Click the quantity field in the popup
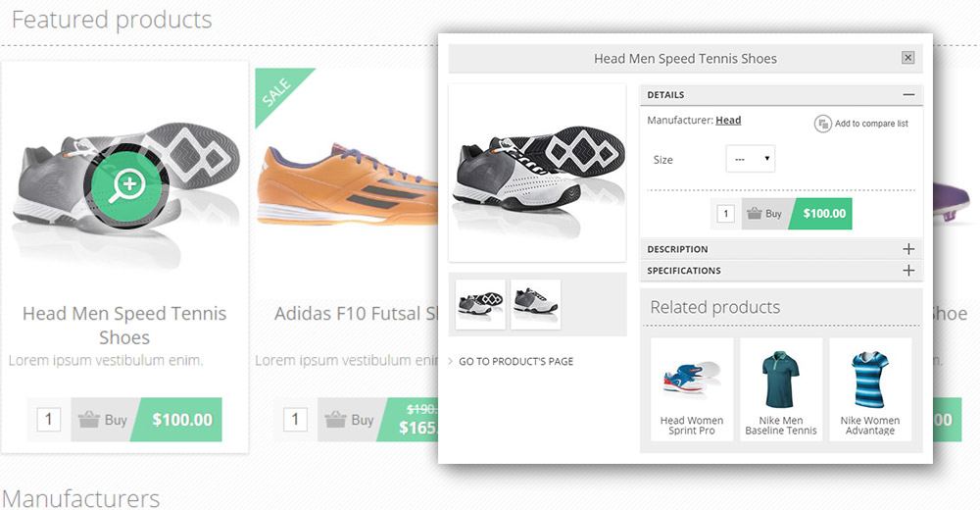Viewport: 980px width, 510px height. point(725,214)
